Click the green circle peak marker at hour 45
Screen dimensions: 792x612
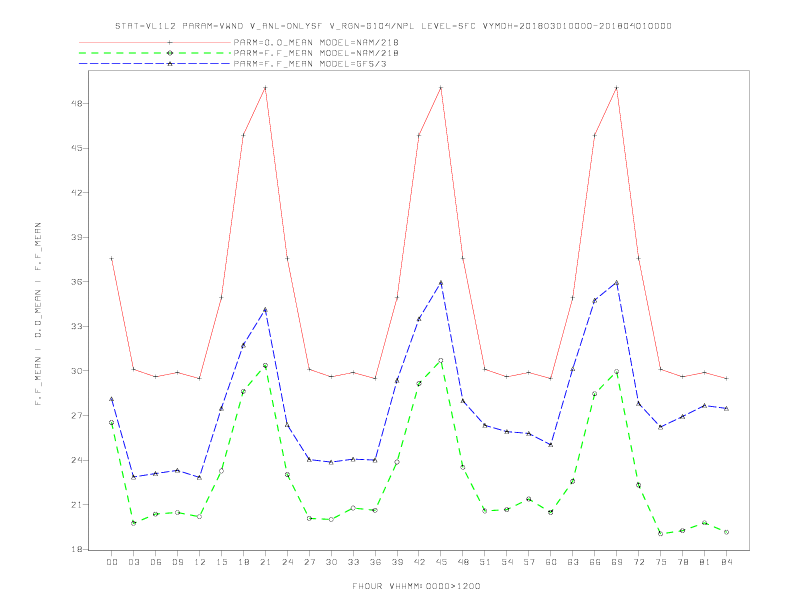[x=441, y=361]
